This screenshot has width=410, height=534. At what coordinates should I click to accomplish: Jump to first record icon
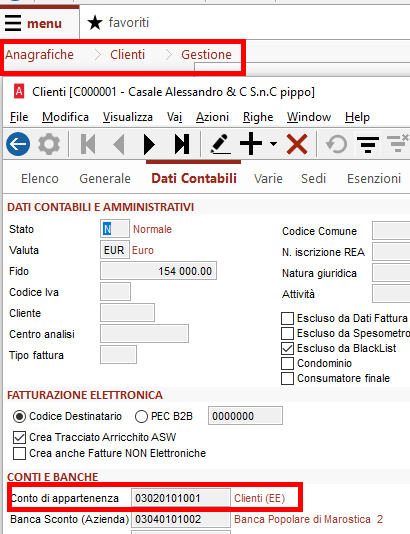coord(88,144)
